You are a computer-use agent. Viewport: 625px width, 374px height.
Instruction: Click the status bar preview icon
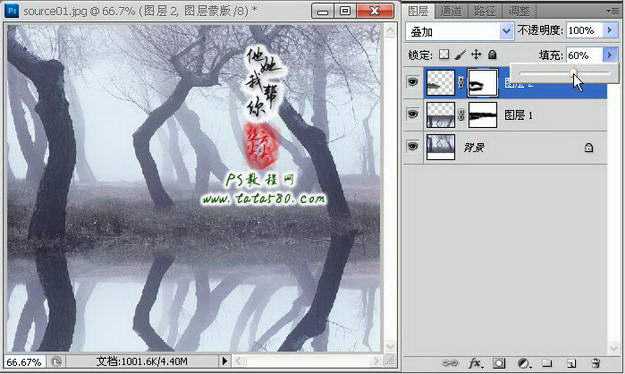[57, 362]
